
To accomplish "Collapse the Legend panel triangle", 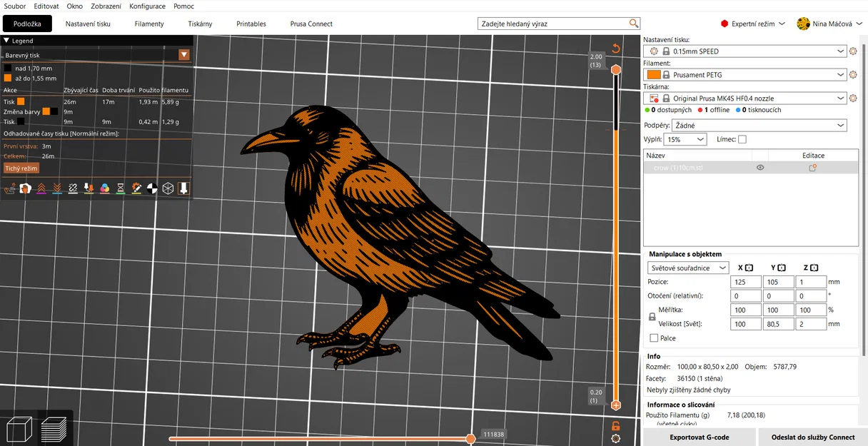I will tap(6, 41).
